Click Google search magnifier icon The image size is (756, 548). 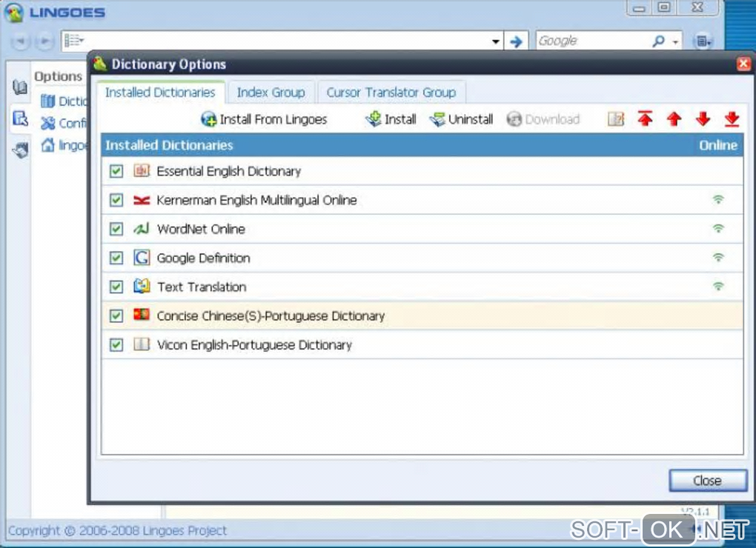658,41
